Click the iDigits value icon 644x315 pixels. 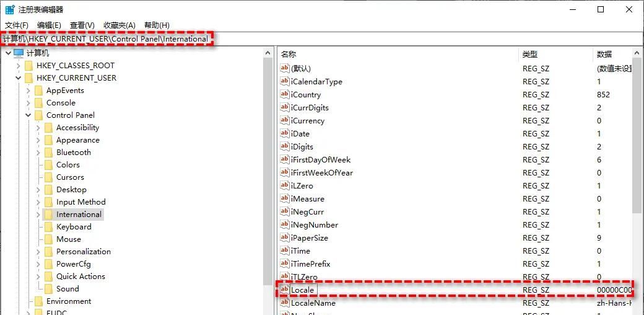(285, 146)
